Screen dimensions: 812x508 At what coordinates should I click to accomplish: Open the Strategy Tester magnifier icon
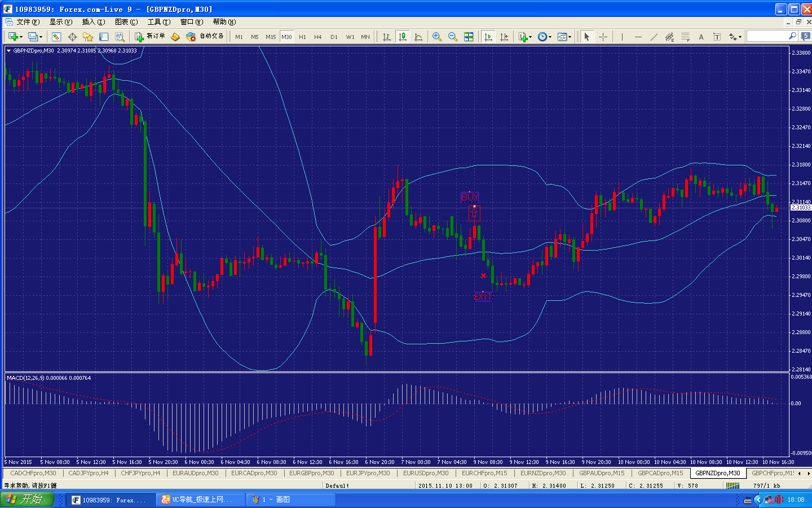click(120, 37)
